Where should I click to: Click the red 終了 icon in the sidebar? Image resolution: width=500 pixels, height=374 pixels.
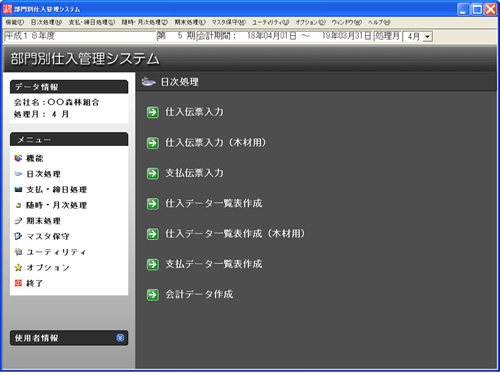(x=18, y=283)
